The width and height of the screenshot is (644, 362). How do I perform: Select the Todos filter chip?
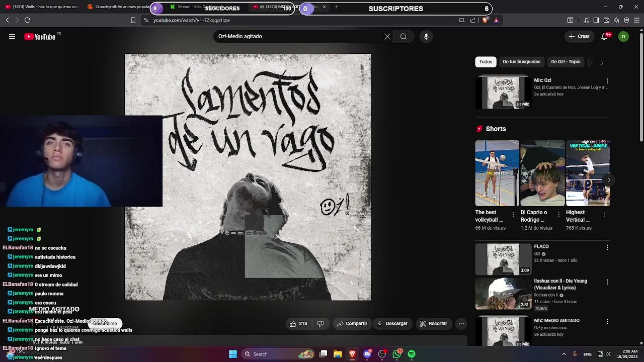[x=486, y=62]
